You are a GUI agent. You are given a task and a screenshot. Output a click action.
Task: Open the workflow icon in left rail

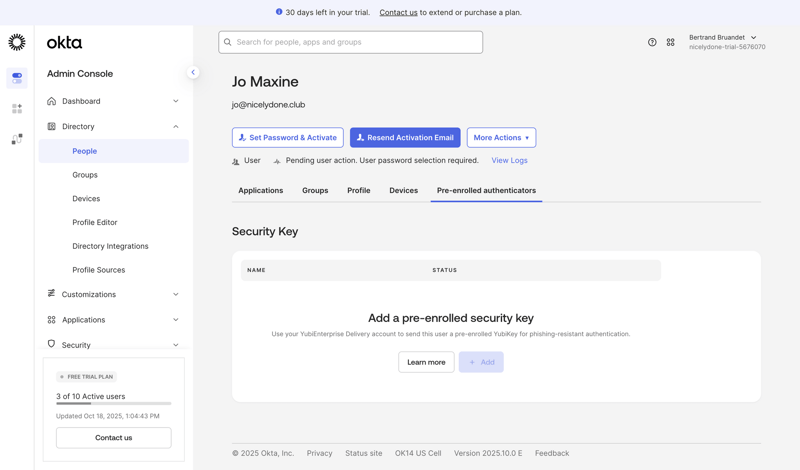[x=17, y=139]
